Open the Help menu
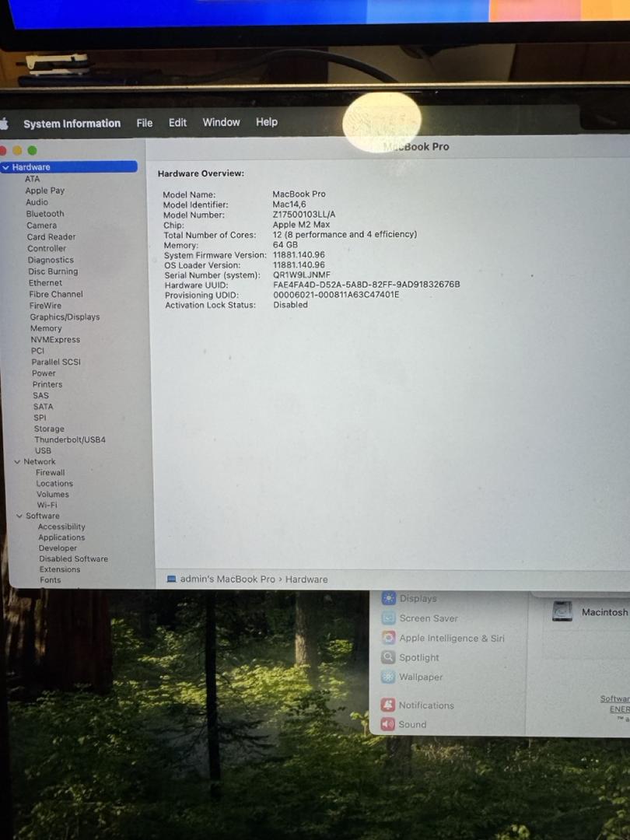The image size is (630, 840). [266, 121]
